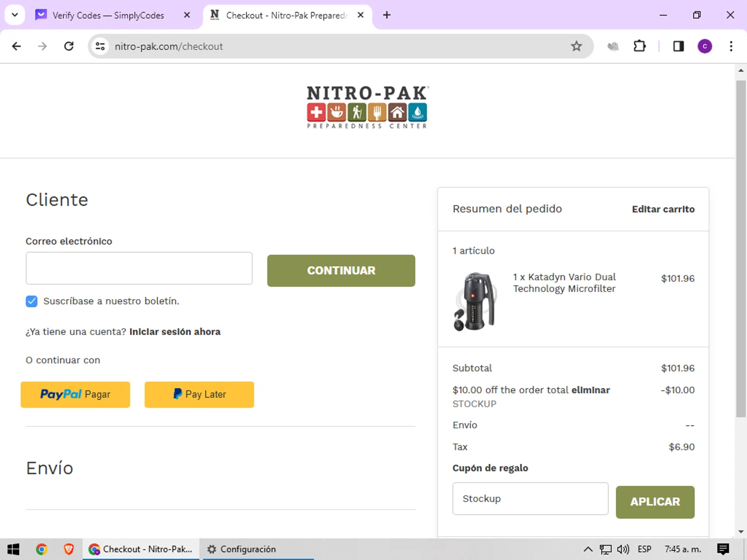The image size is (747, 560).
Task: Uncheck Suscríbase a nuestro boletín checkbox
Action: pos(31,301)
